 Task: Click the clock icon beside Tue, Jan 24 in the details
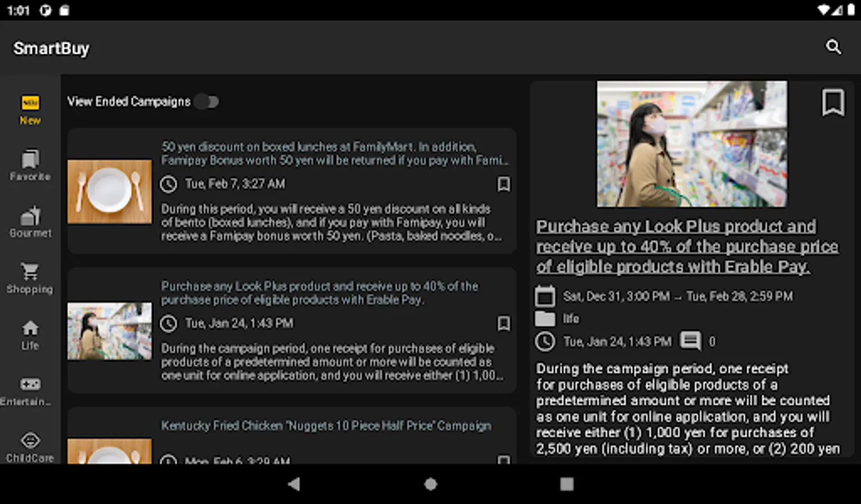(x=545, y=341)
